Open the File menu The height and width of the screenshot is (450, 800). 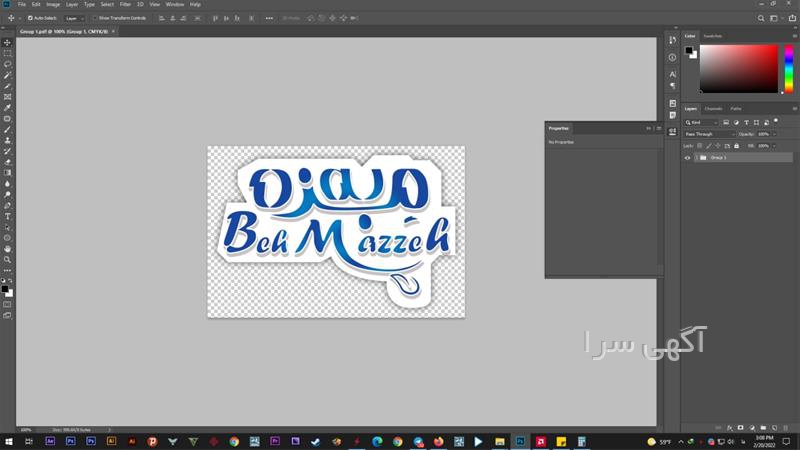[x=21, y=4]
